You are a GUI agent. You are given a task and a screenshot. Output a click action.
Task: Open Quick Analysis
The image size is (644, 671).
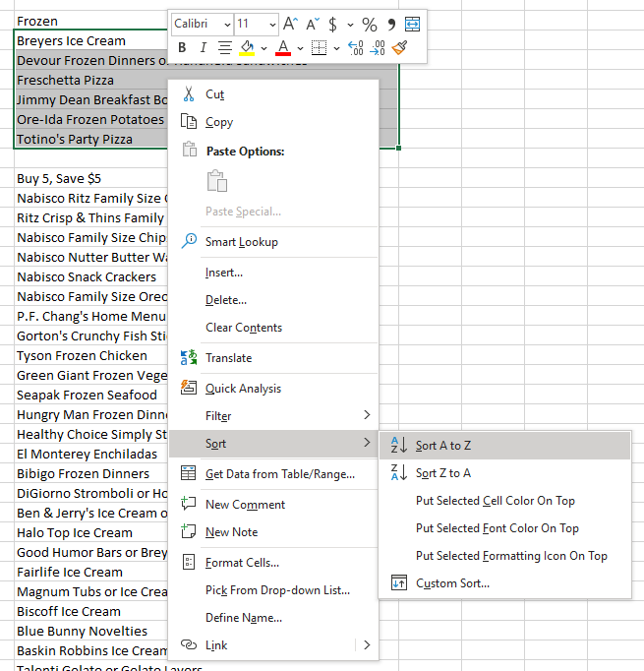[273, 389]
